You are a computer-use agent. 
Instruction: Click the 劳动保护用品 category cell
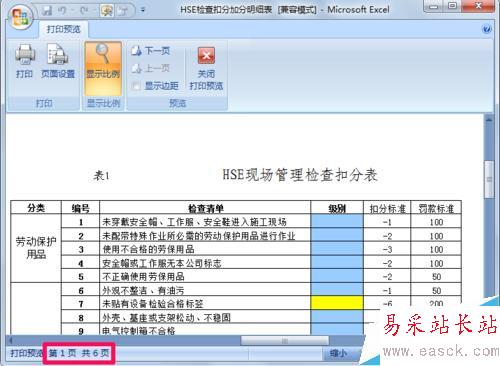point(36,248)
